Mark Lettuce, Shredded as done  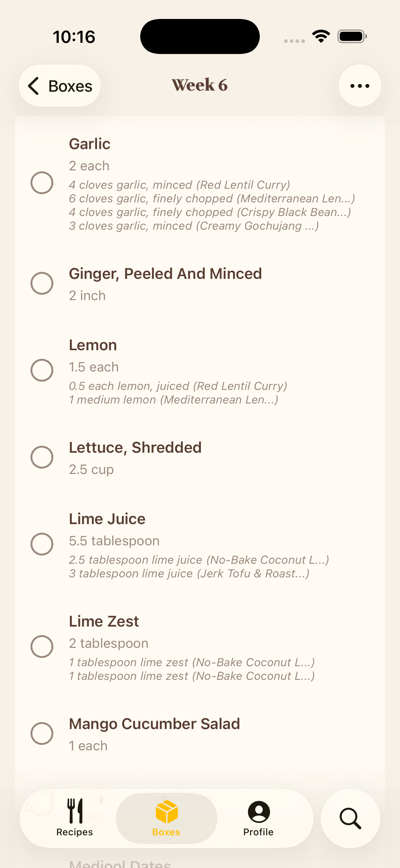tap(42, 457)
